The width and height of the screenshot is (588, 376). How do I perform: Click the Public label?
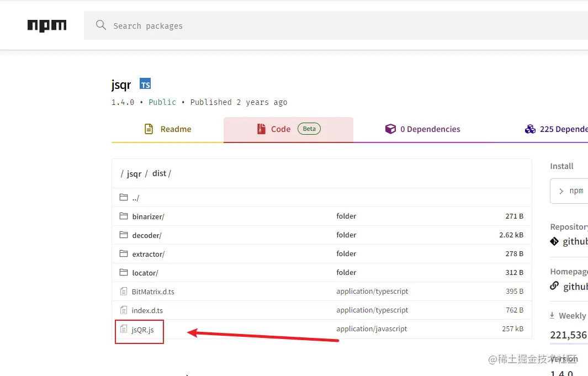162,102
